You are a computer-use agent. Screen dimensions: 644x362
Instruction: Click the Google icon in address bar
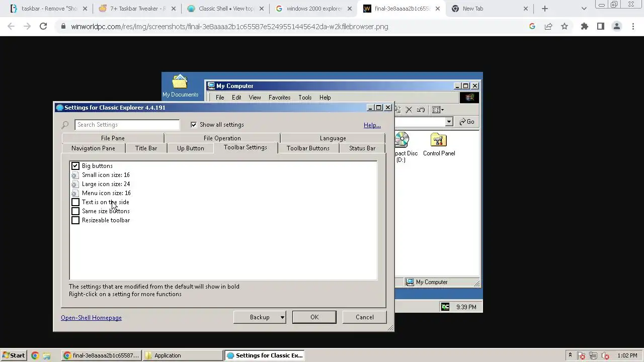coord(532,26)
